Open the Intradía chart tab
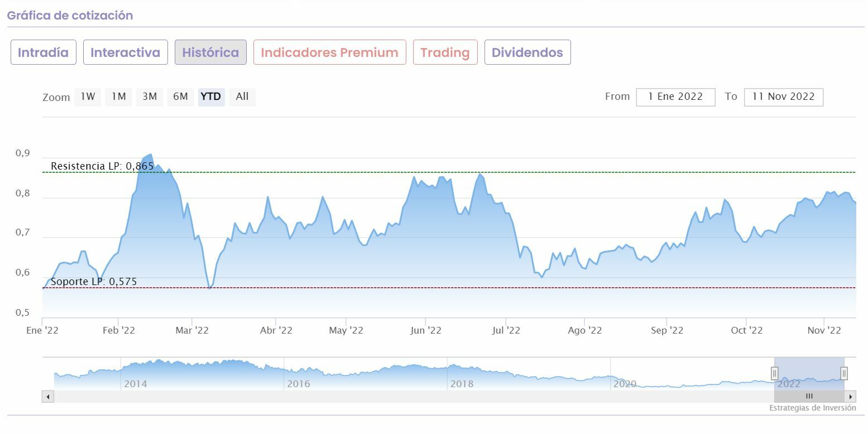Image resolution: width=868 pixels, height=434 pixels. 43,52
